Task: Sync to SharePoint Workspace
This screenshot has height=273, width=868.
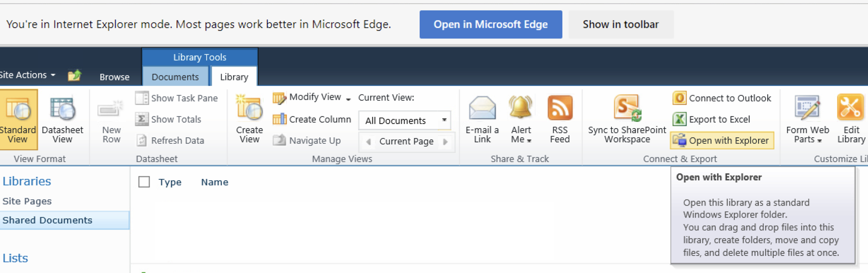Action: click(x=627, y=120)
